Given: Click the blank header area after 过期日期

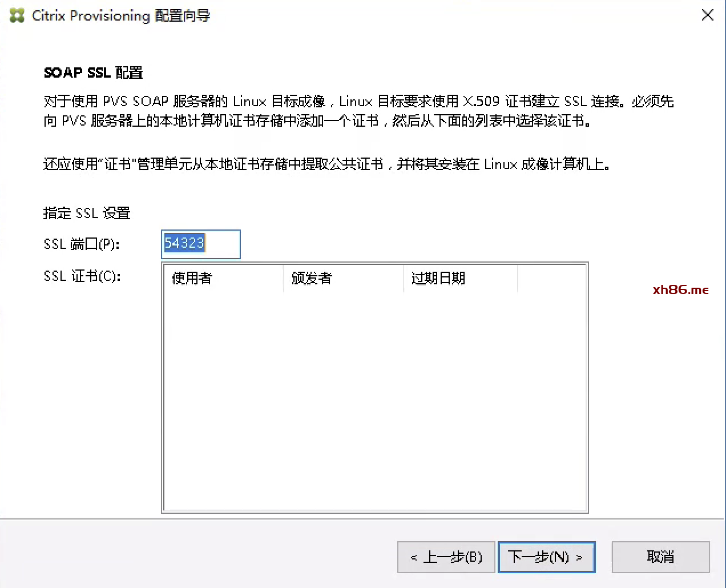Looking at the screenshot, I should tap(551, 278).
